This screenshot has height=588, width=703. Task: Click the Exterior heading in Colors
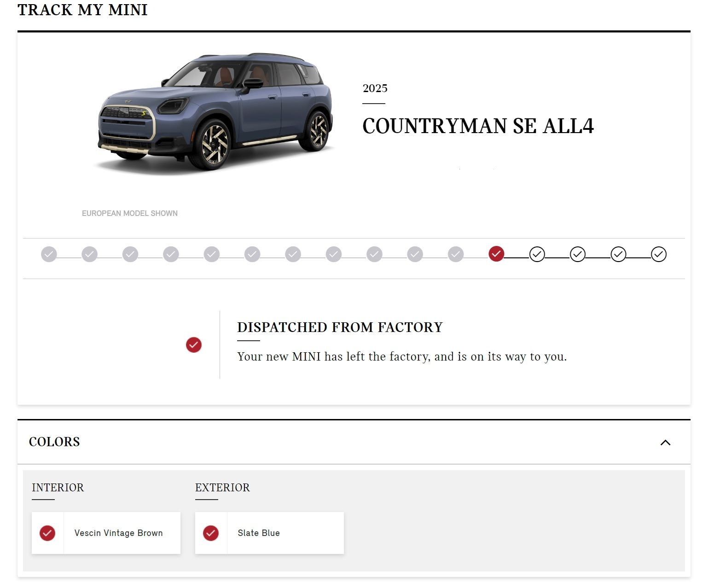click(x=222, y=488)
